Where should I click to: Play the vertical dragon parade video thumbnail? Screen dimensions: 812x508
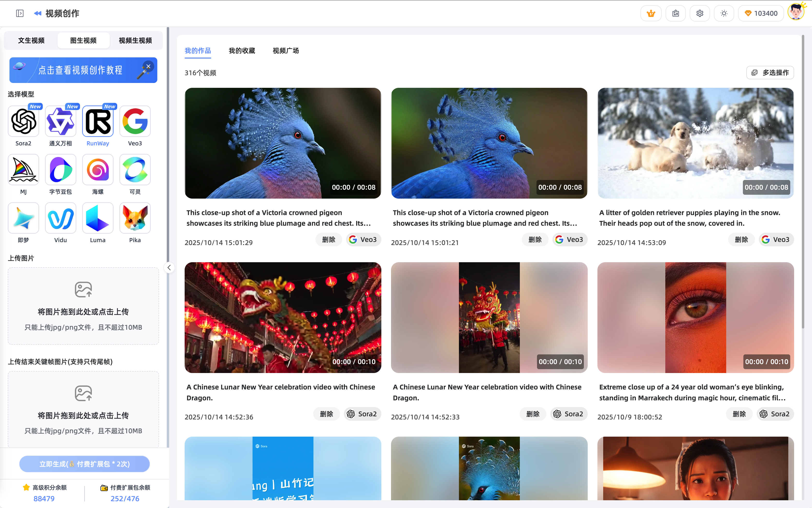[x=489, y=317]
